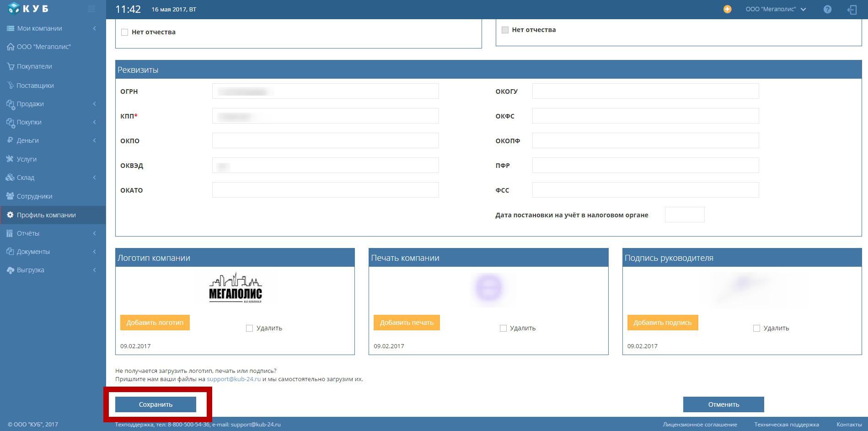Click the Сохранить button
The image size is (868, 431).
click(155, 404)
